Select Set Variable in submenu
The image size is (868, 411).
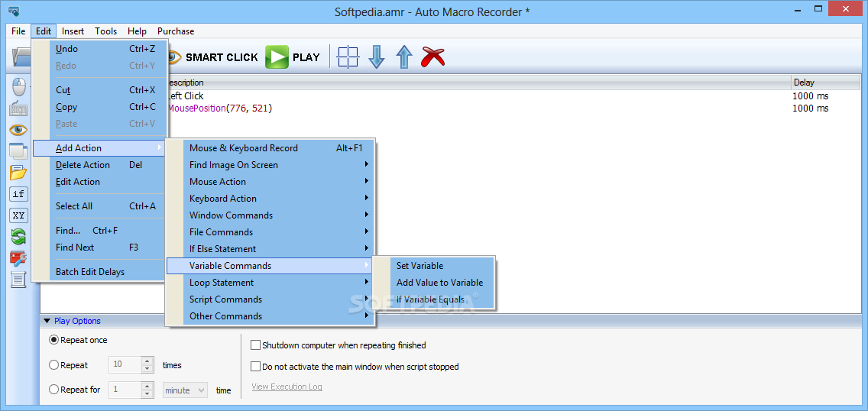[x=434, y=266]
